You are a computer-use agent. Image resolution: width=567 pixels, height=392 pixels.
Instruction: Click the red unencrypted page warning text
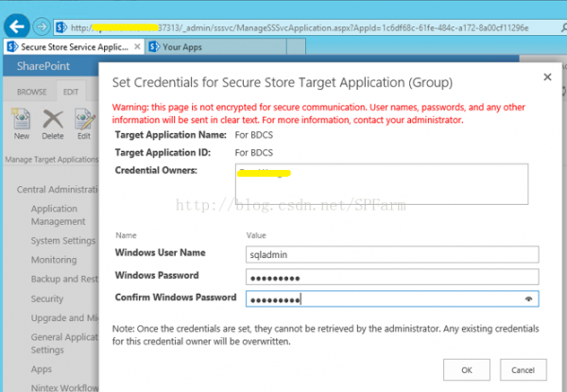coord(318,113)
